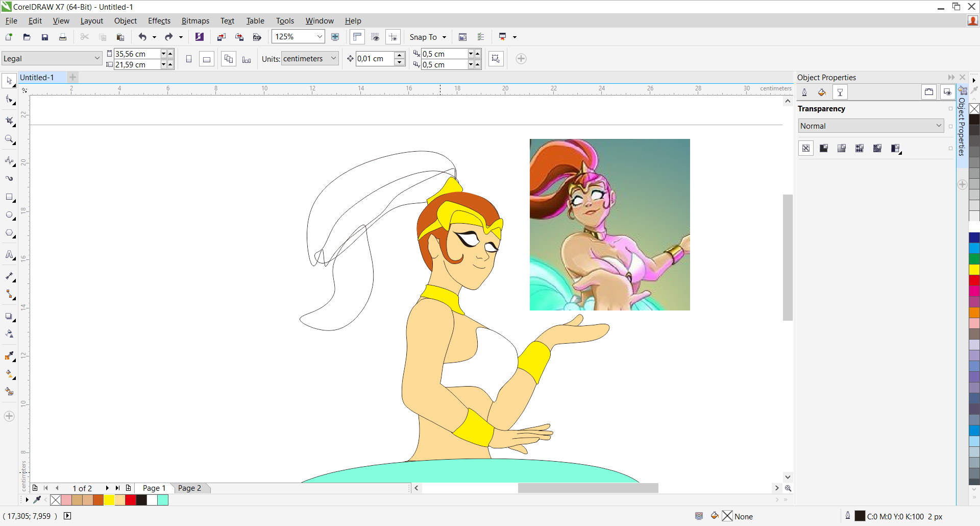Select the Smart Fill tool
Viewport: 980px width, 526px height.
[x=9, y=392]
